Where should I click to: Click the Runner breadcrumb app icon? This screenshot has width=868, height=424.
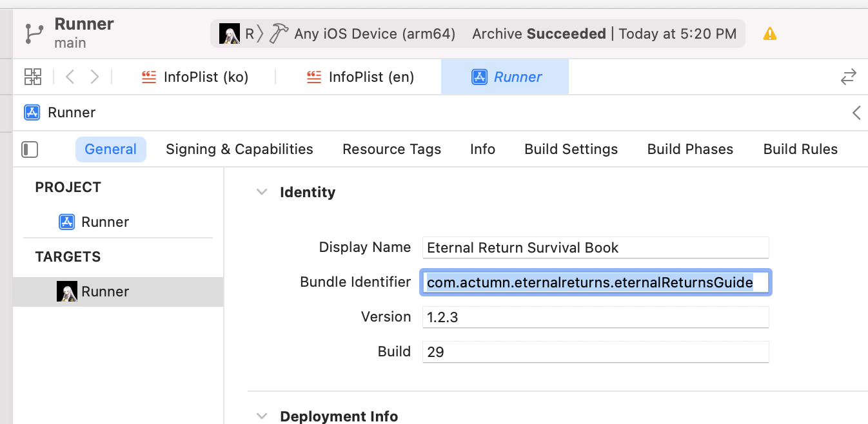32,113
